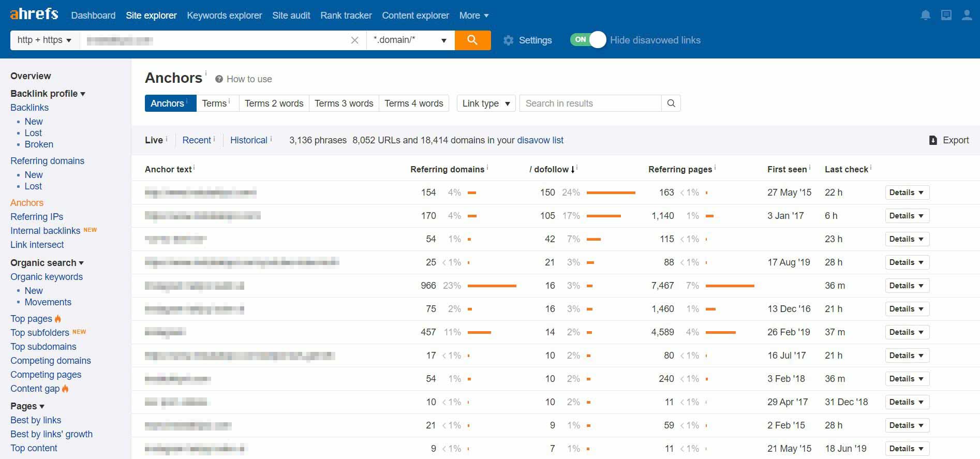Image resolution: width=980 pixels, height=459 pixels.
Task: Open the news/updates icon next to bell
Action: point(946,15)
